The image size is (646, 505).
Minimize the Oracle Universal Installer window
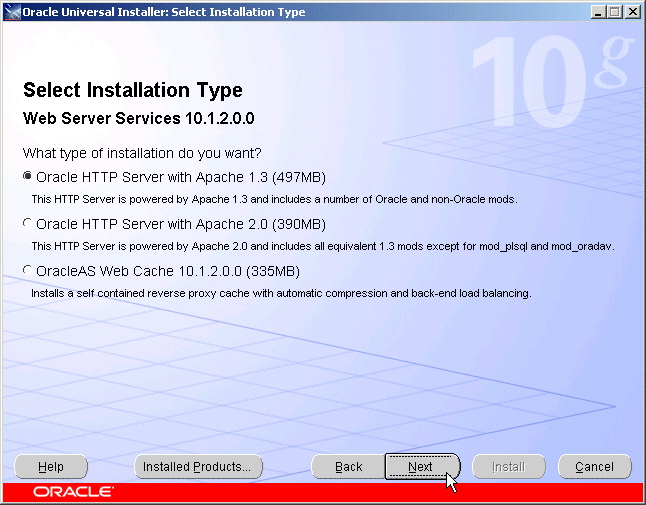click(x=598, y=12)
